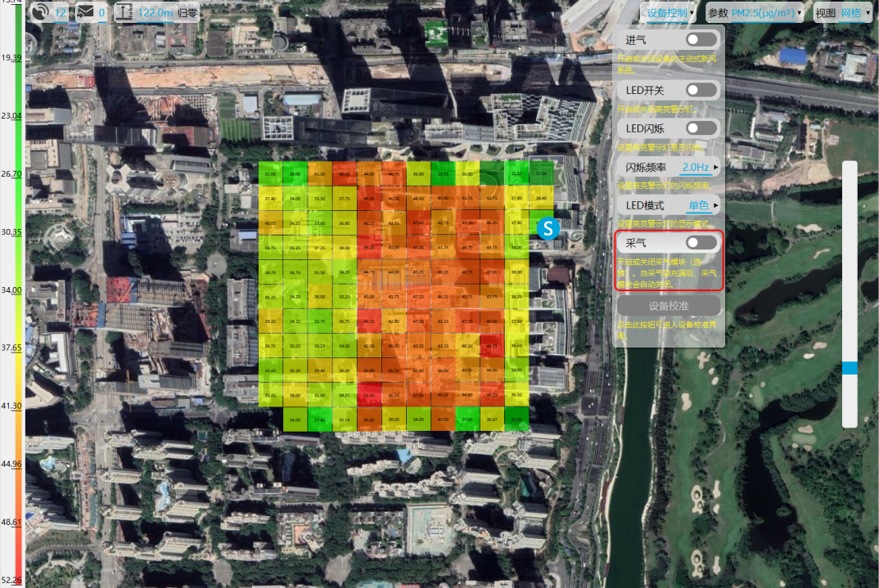Click the 归零 reset button
The image size is (879, 588).
click(187, 12)
